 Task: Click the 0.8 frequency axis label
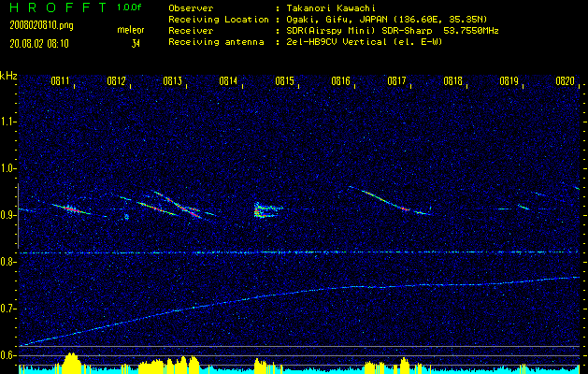pyautogui.click(x=8, y=262)
